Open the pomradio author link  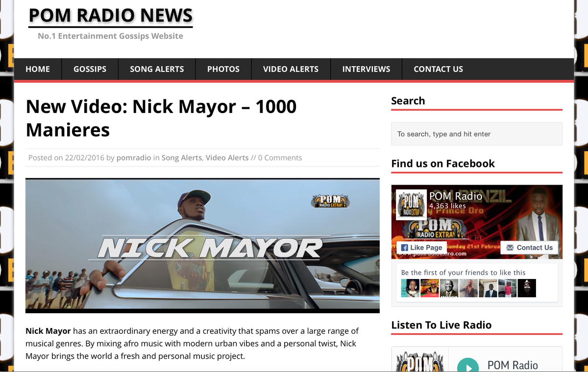(x=134, y=158)
